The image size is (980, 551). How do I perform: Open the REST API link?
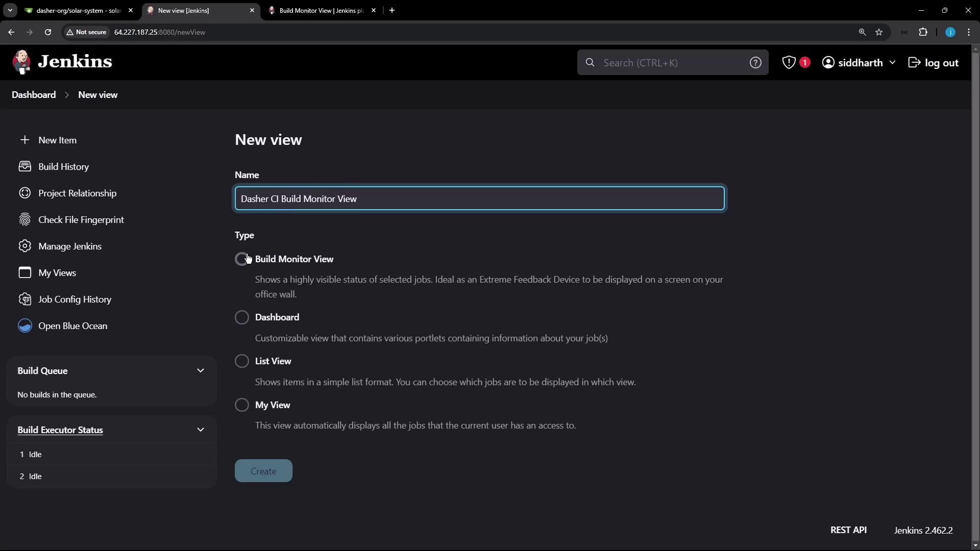[848, 530]
